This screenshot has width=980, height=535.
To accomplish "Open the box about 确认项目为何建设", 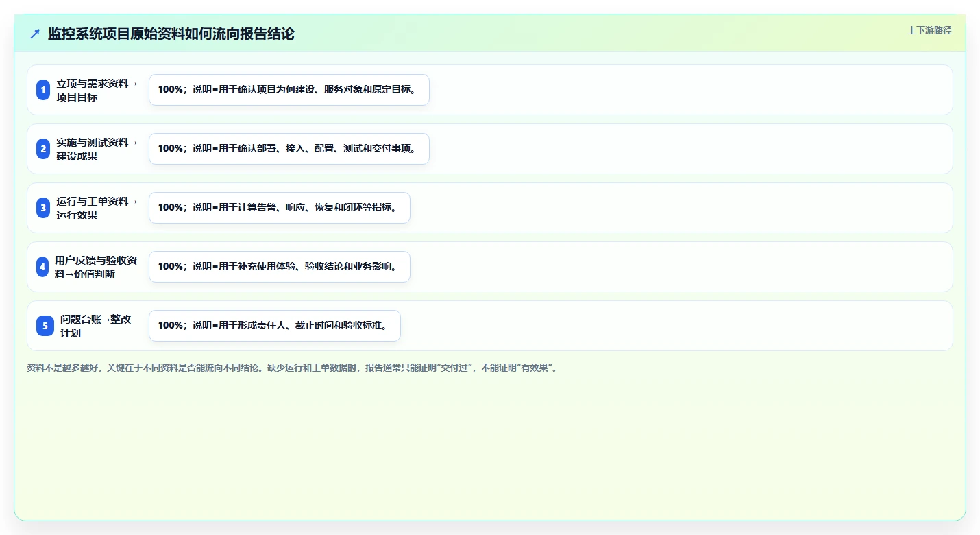I will coord(289,90).
